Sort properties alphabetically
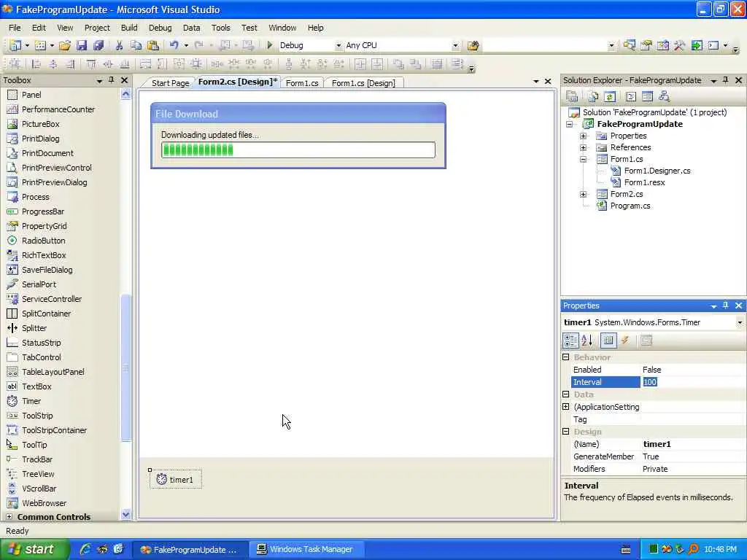The width and height of the screenshot is (747, 560). point(587,341)
